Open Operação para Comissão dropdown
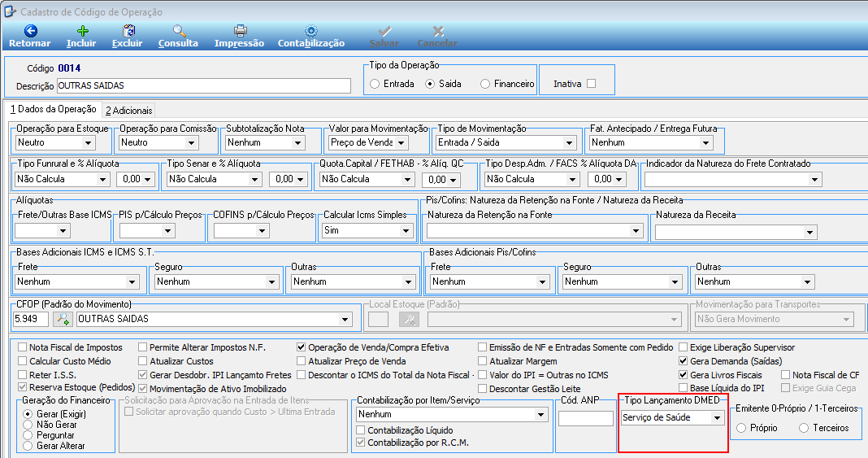The image size is (868, 458). [x=191, y=143]
